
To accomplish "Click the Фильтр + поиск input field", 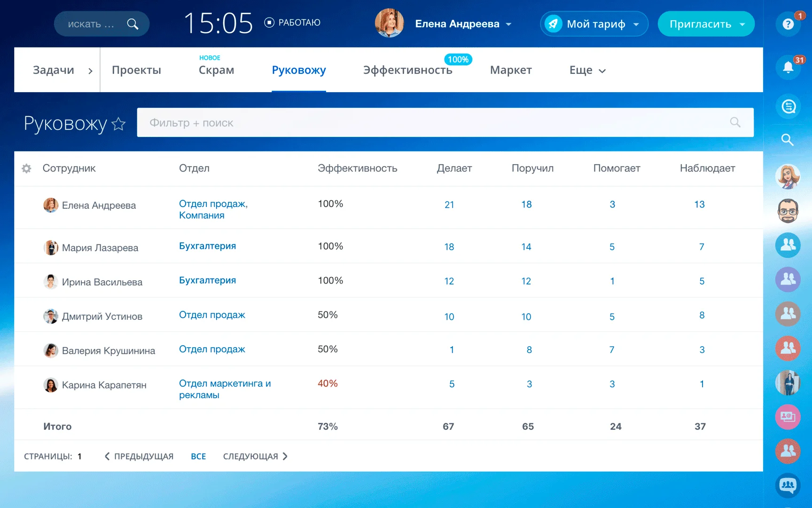I will click(x=329, y=122).
